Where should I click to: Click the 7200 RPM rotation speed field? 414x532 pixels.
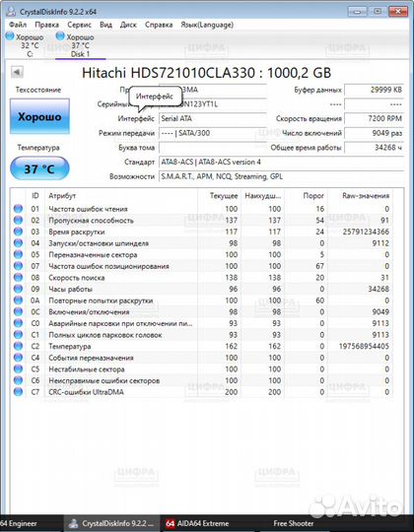click(x=374, y=118)
